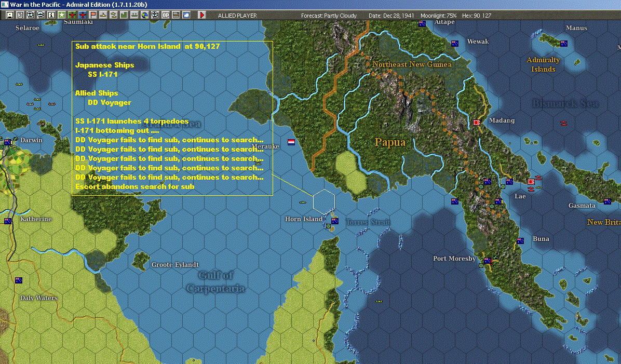Image resolution: width=621 pixels, height=364 pixels.
Task: Click the 'Gulf of Carpentaria' map label
Action: pyautogui.click(x=215, y=281)
